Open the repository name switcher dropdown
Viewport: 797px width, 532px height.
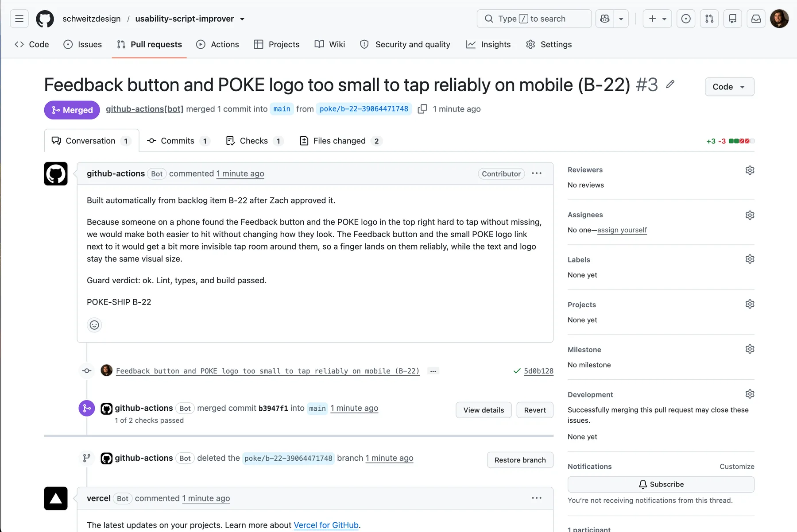coord(242,19)
